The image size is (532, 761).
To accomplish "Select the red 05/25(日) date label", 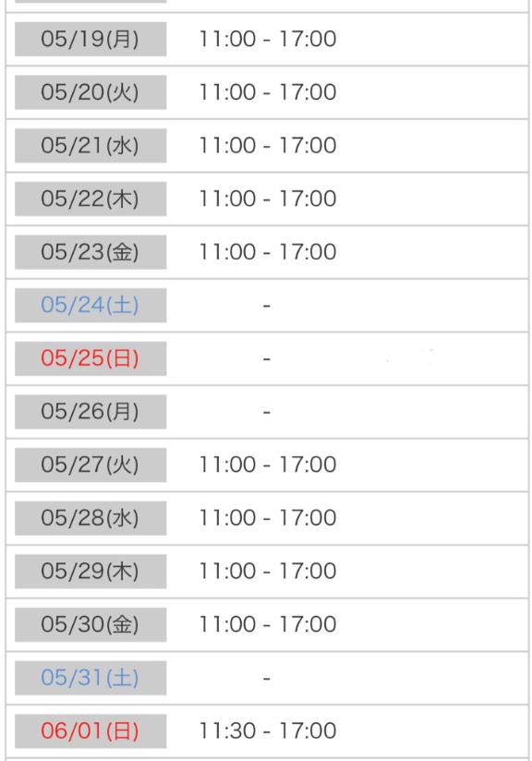I will 91,358.
